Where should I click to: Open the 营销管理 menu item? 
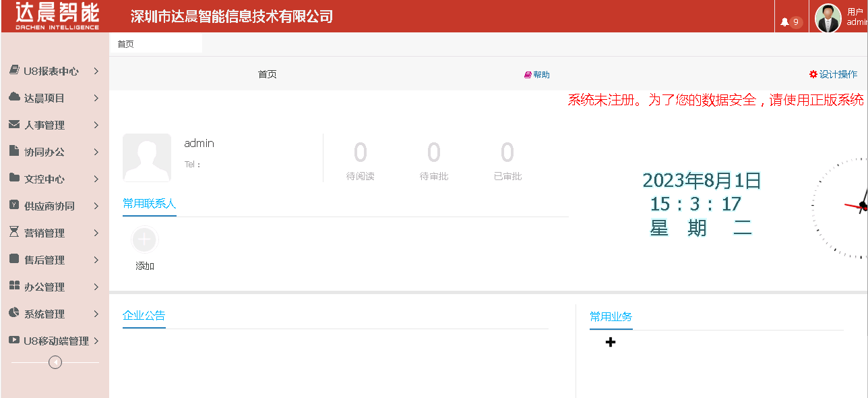click(55, 233)
